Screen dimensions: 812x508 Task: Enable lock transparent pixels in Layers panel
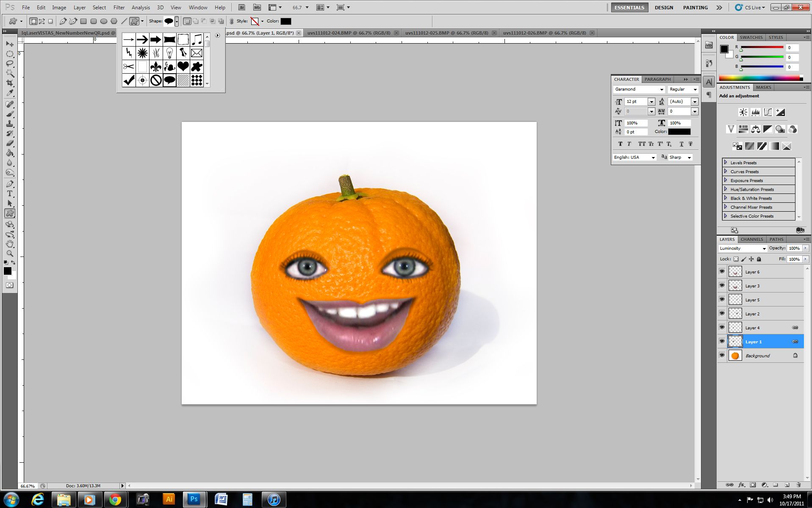point(736,259)
